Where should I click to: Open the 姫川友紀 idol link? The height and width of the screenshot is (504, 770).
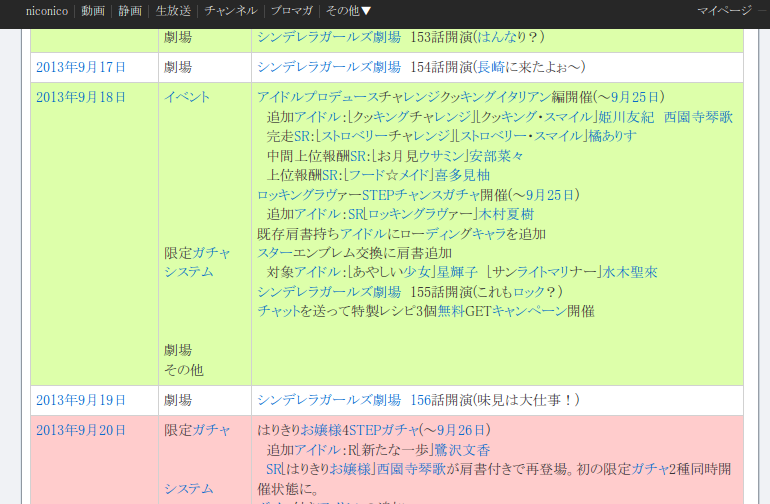point(626,117)
